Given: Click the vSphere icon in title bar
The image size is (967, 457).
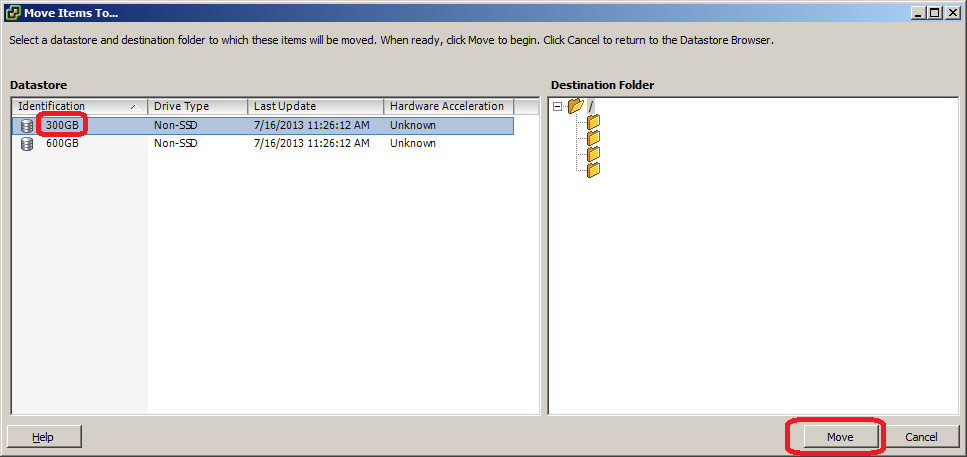Looking at the screenshot, I should tap(12, 12).
